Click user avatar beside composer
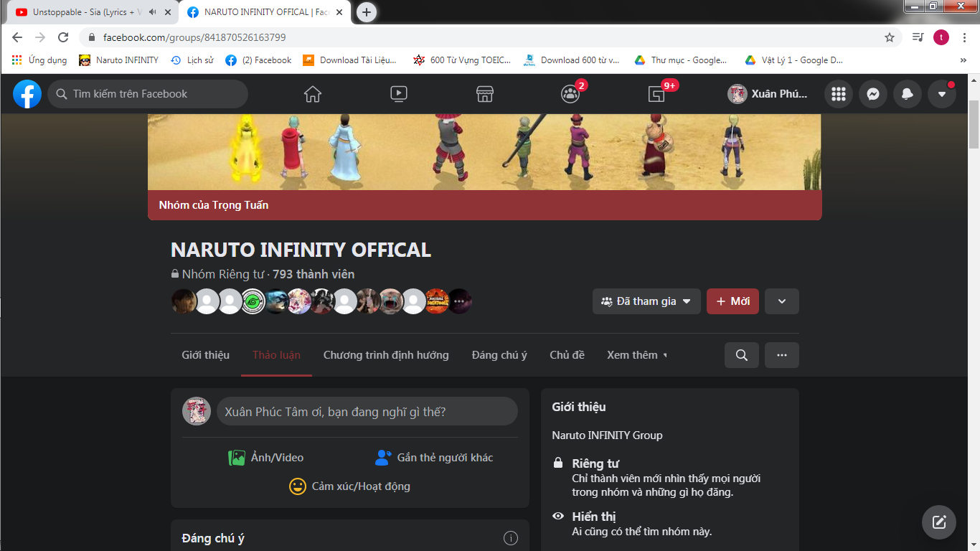Image resolution: width=980 pixels, height=551 pixels. click(197, 412)
